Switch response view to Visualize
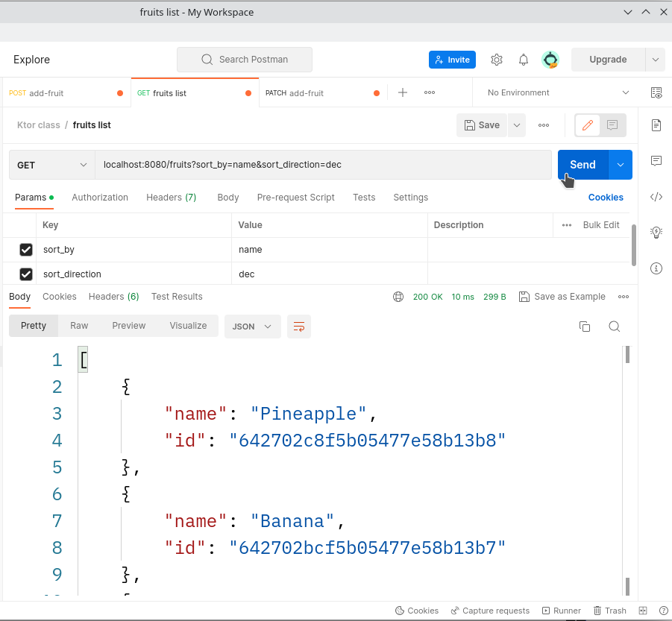The image size is (672, 621). click(188, 326)
